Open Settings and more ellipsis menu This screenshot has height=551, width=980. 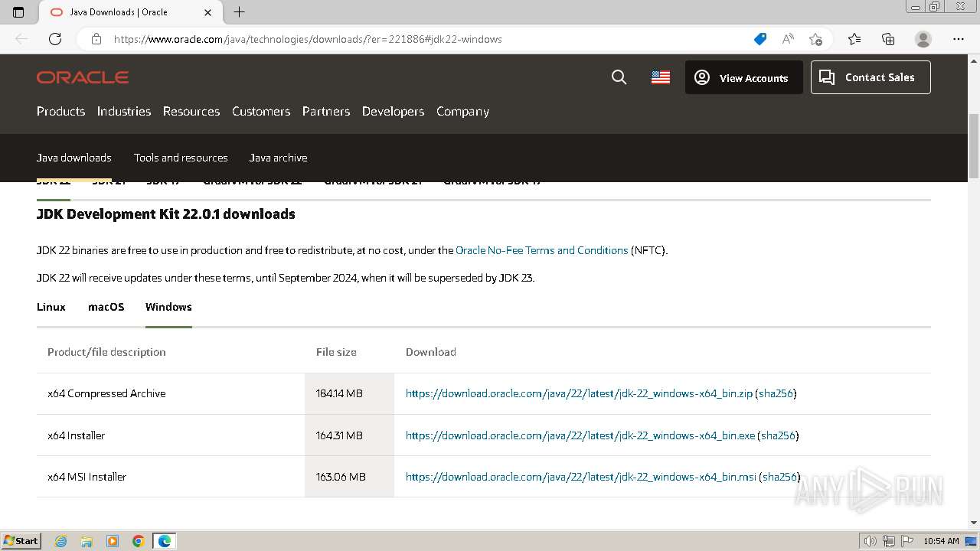(959, 39)
